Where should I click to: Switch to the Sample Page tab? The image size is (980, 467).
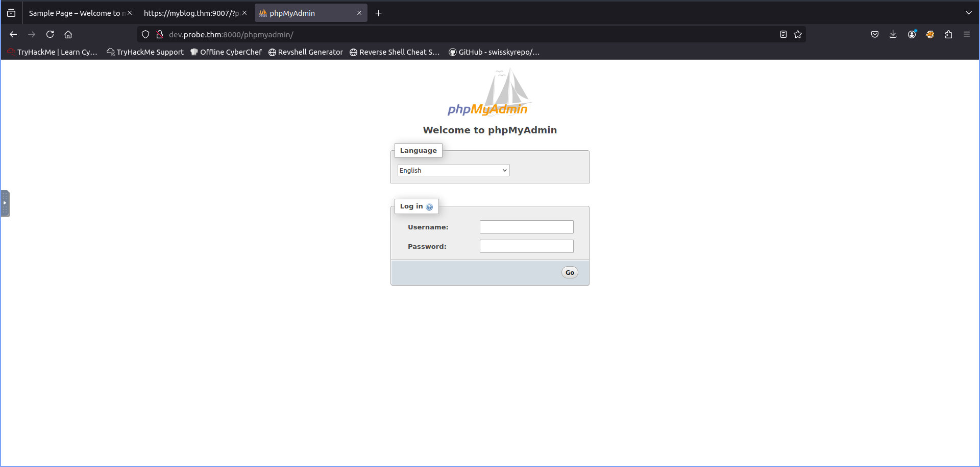point(77,13)
